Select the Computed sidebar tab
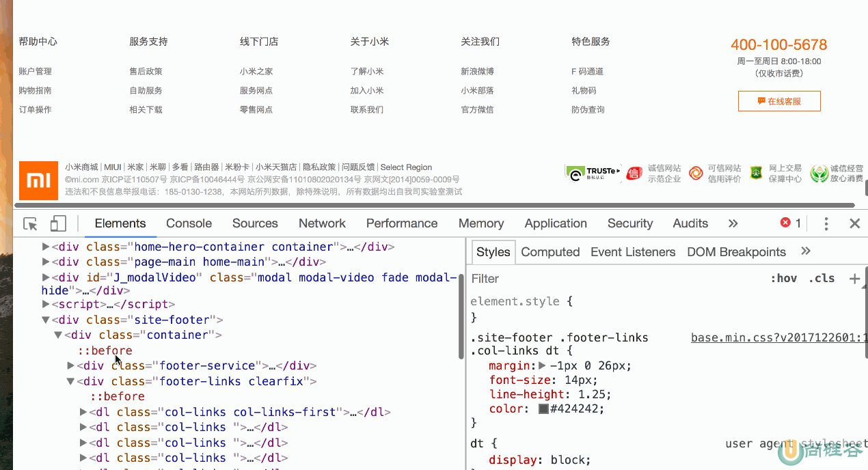This screenshot has height=470, width=868. click(550, 252)
